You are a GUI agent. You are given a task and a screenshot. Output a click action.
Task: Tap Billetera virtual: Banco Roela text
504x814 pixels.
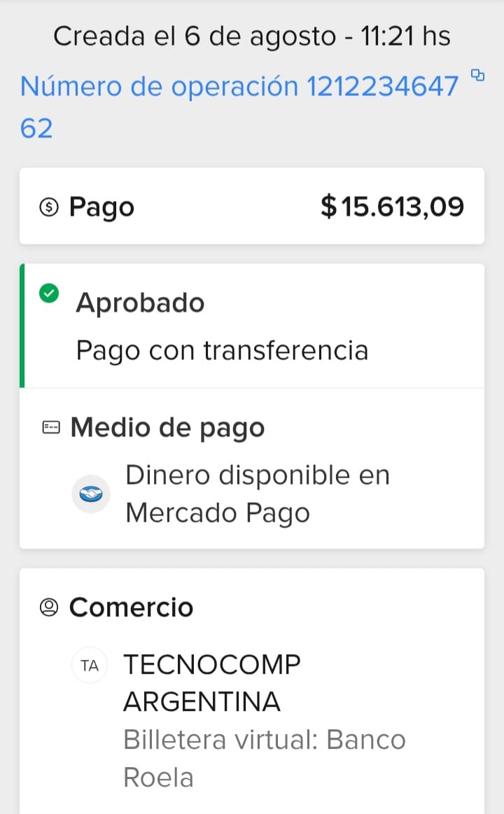264,758
